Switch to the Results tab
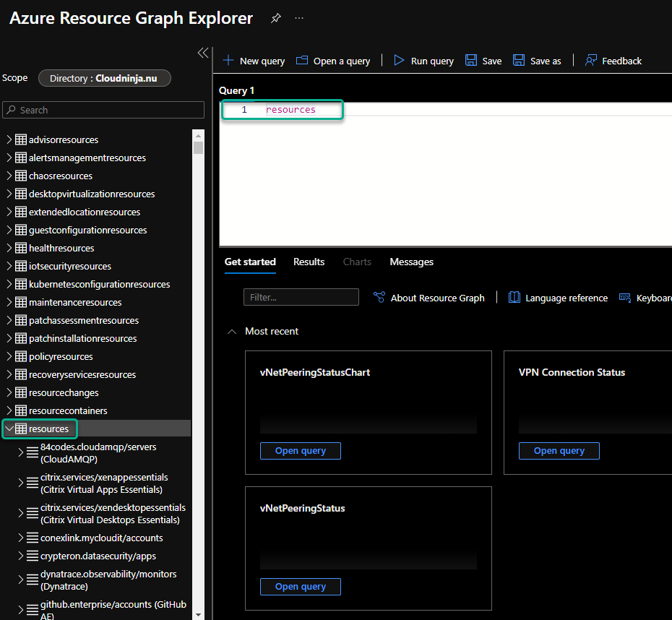The image size is (672, 620). point(309,262)
